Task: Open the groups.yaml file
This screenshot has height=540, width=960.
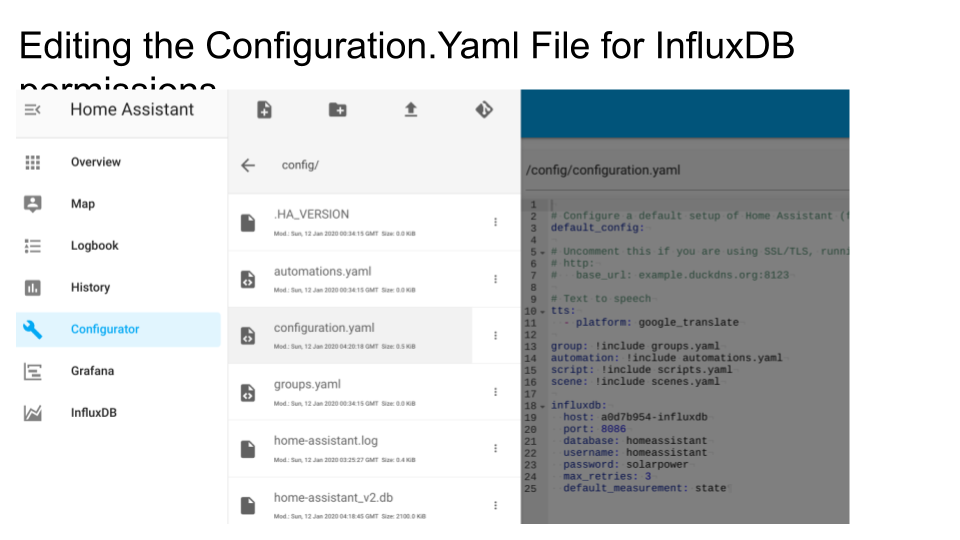Action: [307, 384]
